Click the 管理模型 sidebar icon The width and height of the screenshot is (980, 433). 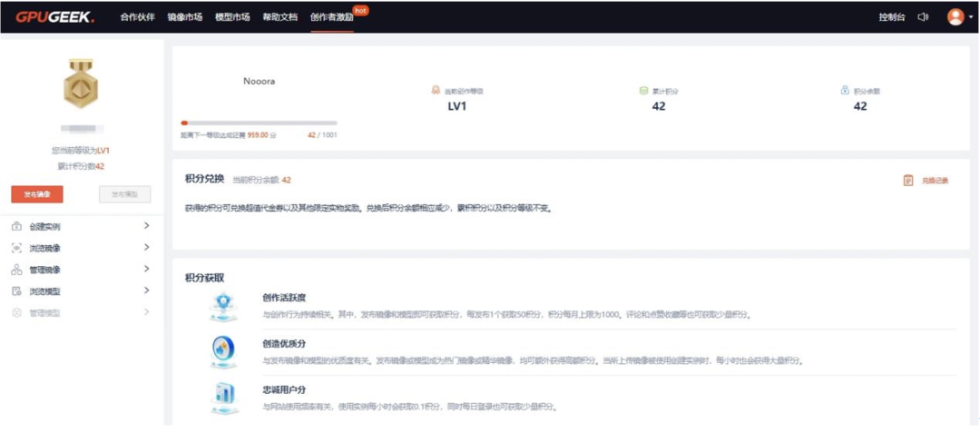[17, 313]
